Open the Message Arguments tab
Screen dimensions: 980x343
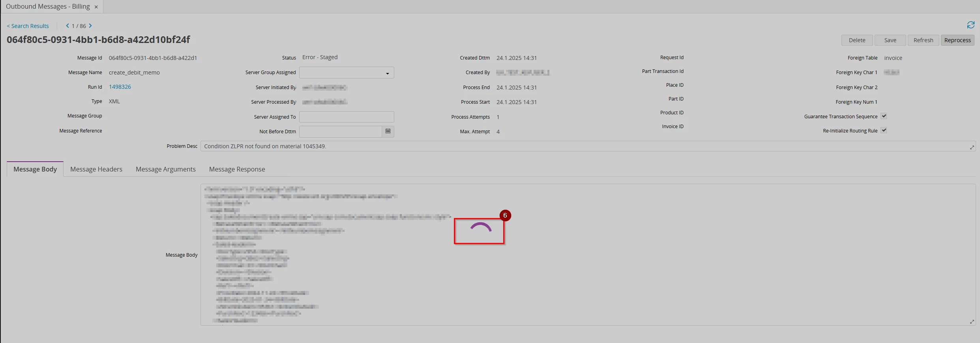(x=166, y=169)
